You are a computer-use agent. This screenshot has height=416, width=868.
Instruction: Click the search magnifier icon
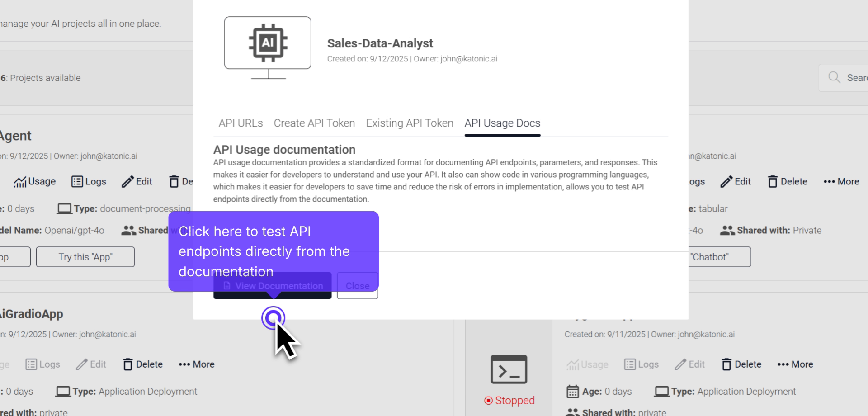coord(835,77)
